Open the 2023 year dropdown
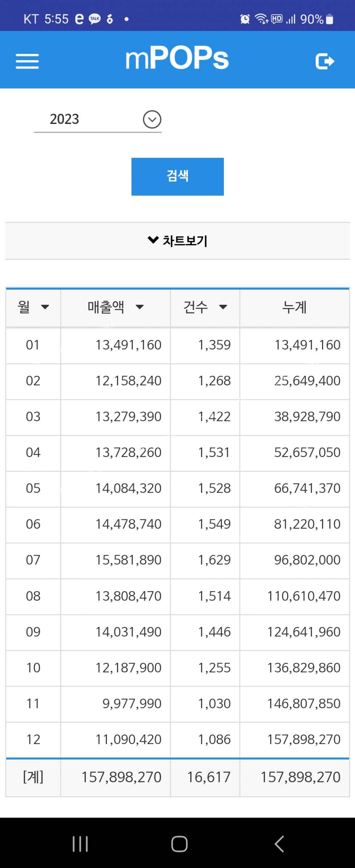Viewport: 355px width, 868px height. (152, 120)
